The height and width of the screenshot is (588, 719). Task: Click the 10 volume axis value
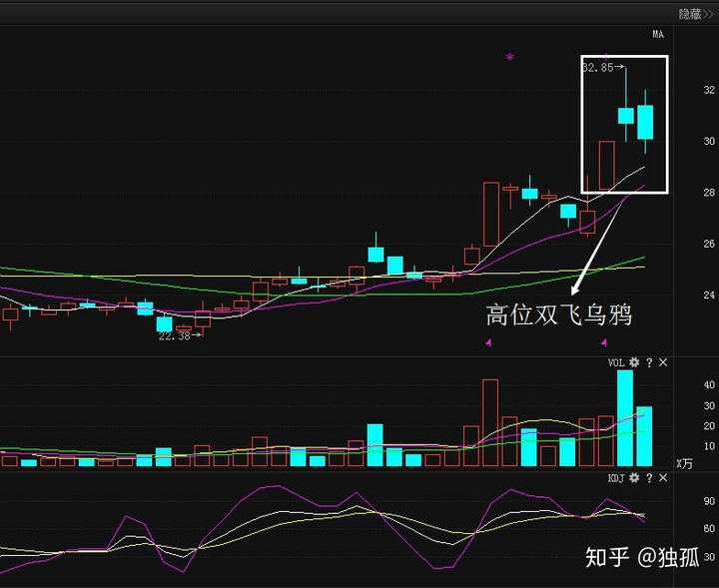(x=709, y=446)
